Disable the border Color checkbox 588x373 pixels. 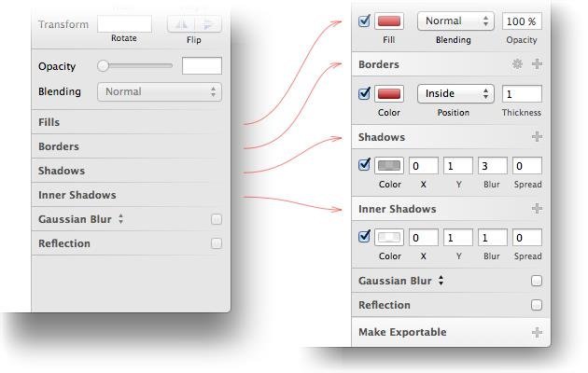tap(364, 93)
